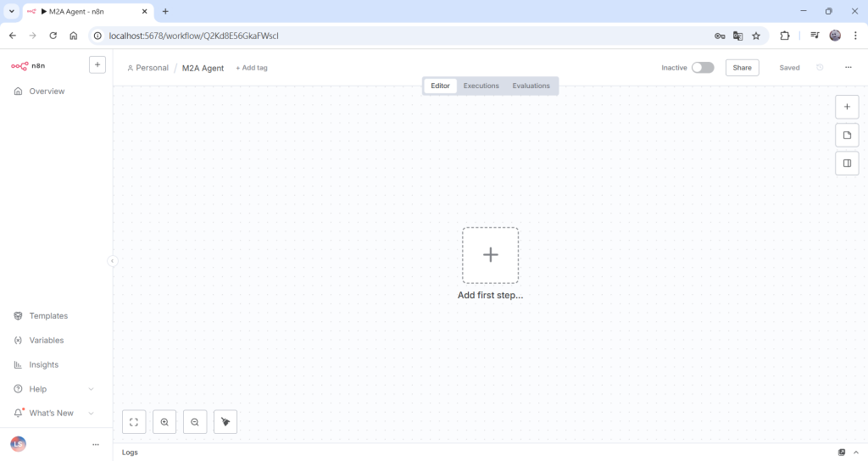Open saved passwords key icon
868x461 pixels.
point(720,36)
